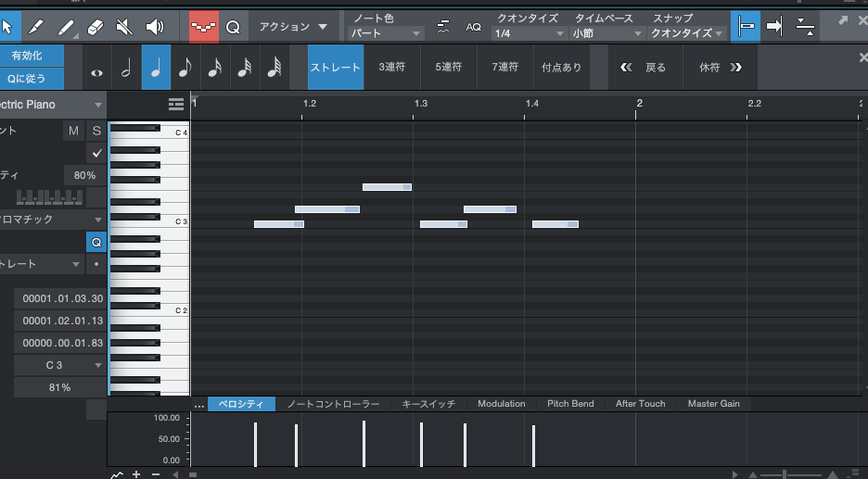Select the sixty-fourth note length

[274, 68]
